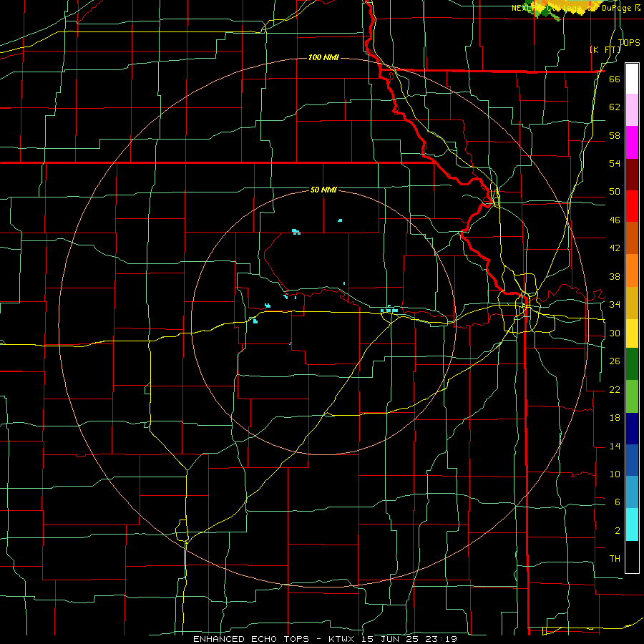Click the magenta swatch in the color scale
This screenshot has height=644, width=644.
(632, 142)
